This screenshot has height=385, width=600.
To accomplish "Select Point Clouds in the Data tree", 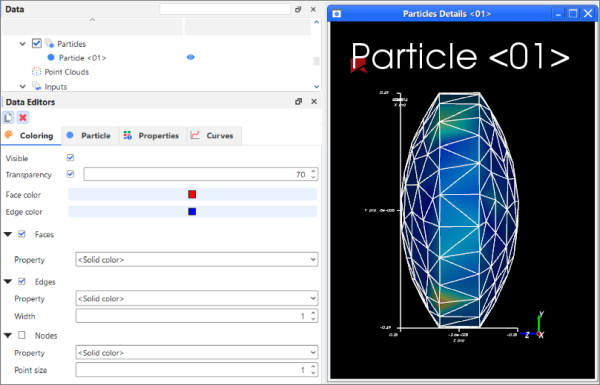I will click(67, 72).
